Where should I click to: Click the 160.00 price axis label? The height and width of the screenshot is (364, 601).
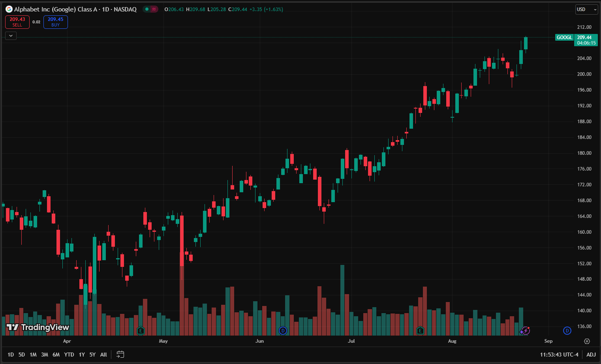click(584, 232)
